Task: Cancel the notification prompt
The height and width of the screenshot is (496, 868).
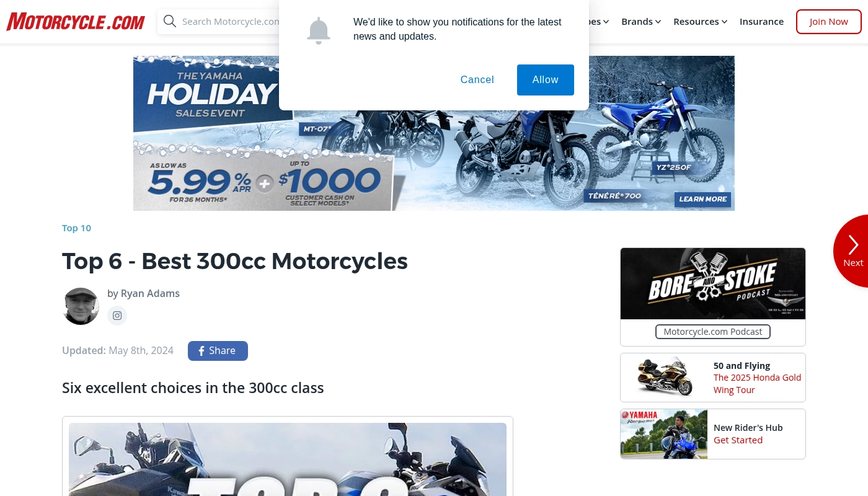Action: (x=477, y=80)
